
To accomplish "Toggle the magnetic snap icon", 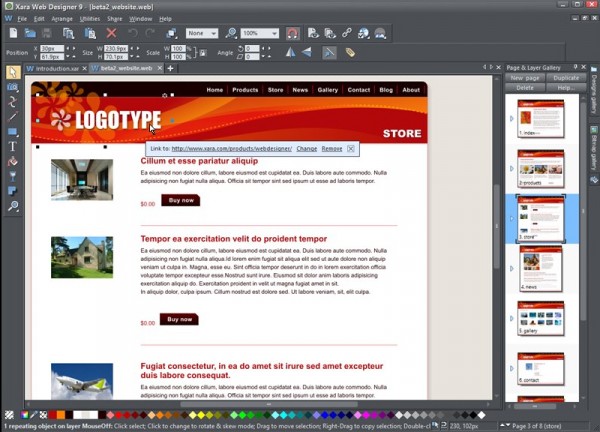I will coord(293,33).
